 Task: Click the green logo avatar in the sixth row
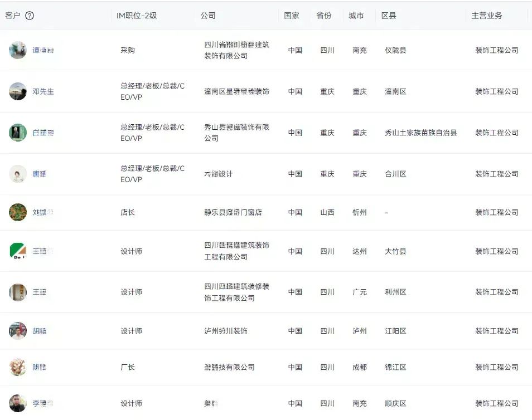17,251
